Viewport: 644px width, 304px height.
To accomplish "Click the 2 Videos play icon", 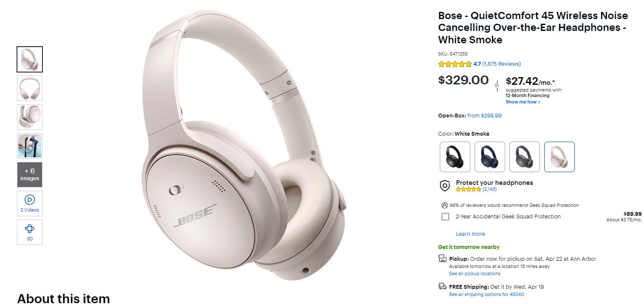I will [x=30, y=200].
